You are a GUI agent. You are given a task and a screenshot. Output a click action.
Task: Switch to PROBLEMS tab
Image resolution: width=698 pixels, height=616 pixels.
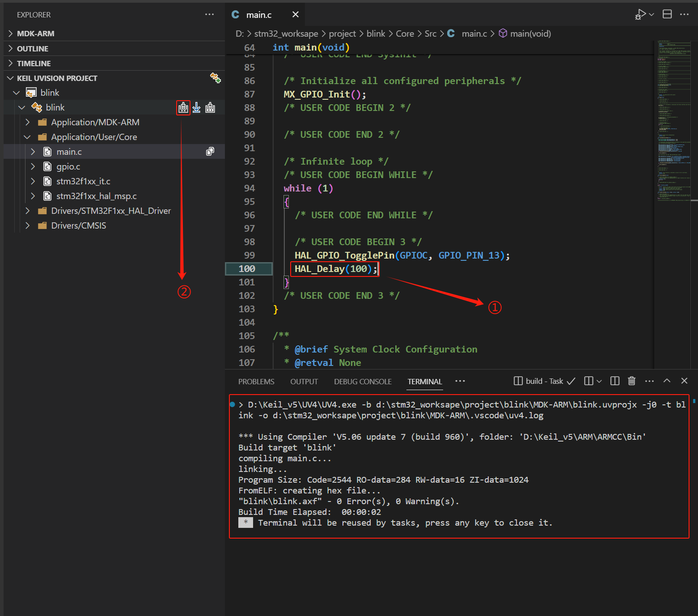coord(256,382)
